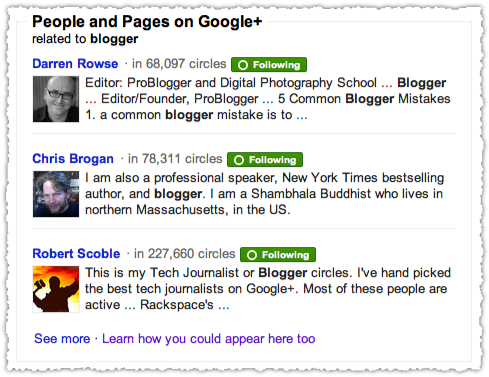Click the People and Pages on Google+ heading

(x=147, y=22)
